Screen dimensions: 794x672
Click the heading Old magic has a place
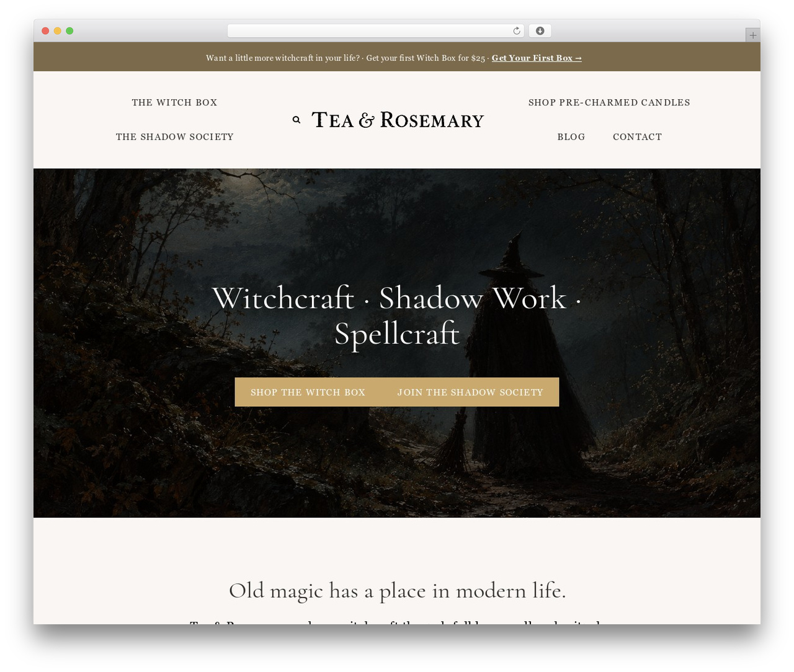pos(397,590)
